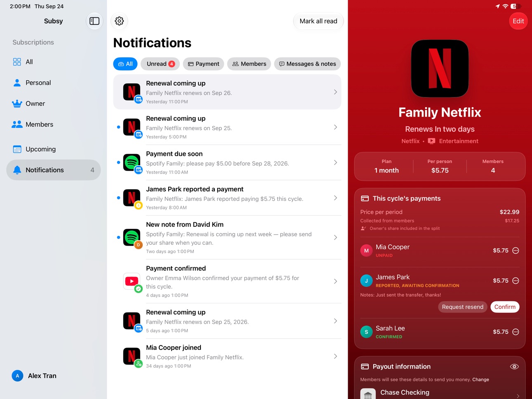Screen dimensions: 532x399
Task: Expand Renewal coming up Sep 26 notification
Action: 335,92
